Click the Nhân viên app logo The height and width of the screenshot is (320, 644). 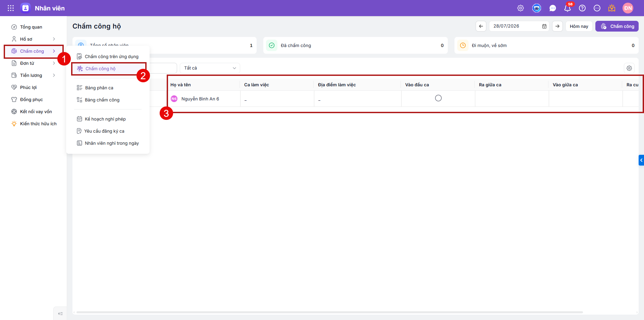click(25, 8)
